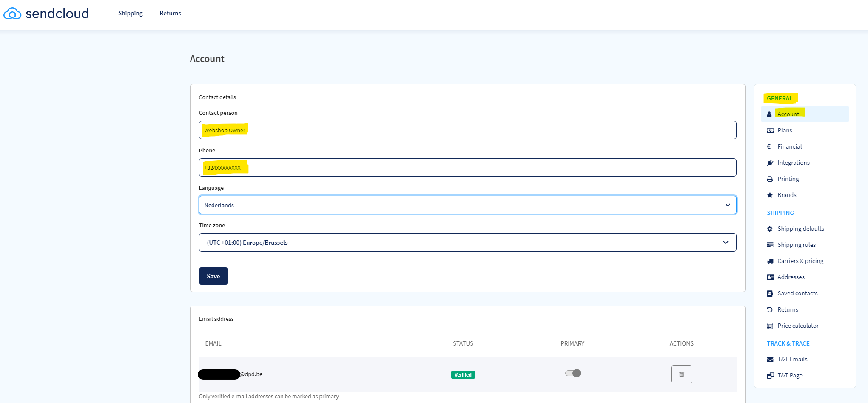Open T&T Emails in sidebar
This screenshot has height=403, width=868.
792,359
